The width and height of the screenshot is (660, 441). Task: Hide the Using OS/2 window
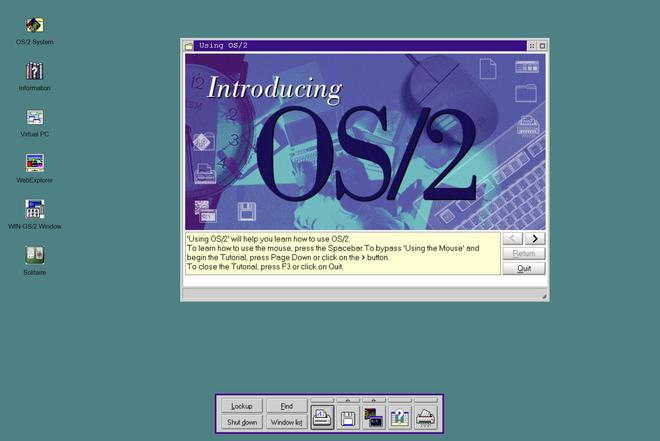(x=532, y=45)
